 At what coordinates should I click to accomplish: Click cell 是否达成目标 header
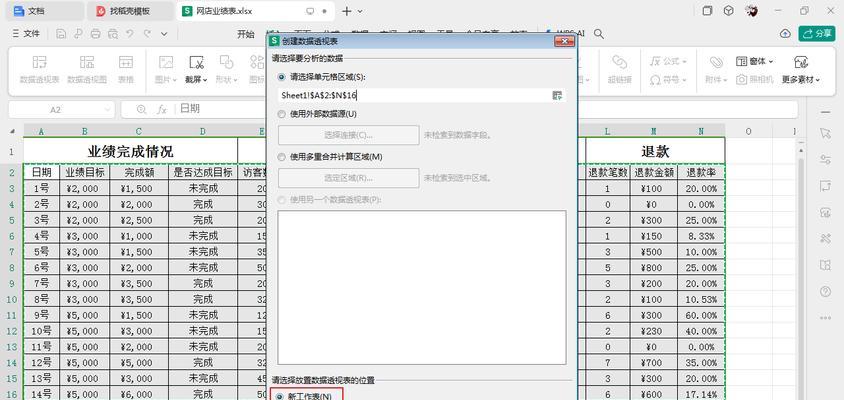pos(202,172)
